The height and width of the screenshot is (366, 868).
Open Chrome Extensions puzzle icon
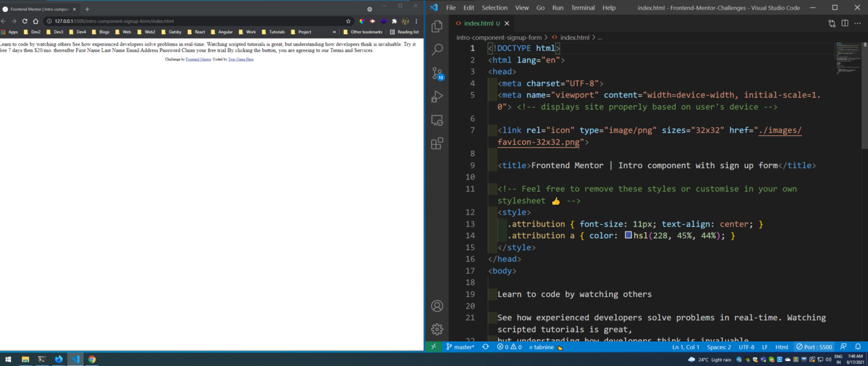pyautogui.click(x=394, y=21)
